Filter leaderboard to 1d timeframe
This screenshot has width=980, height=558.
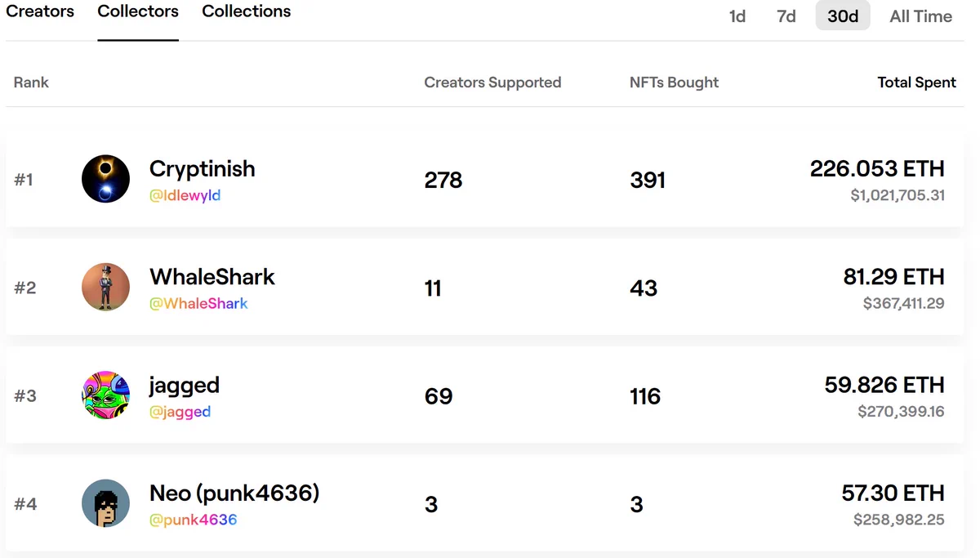737,16
